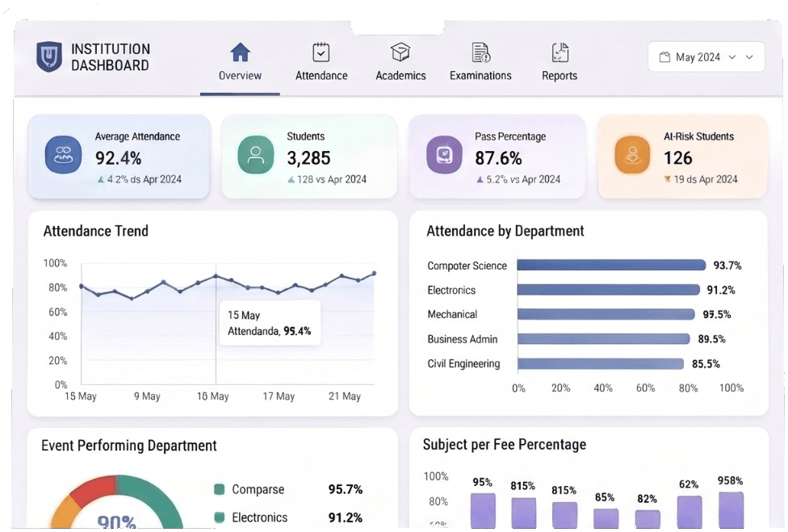This screenshot has width=788, height=532.
Task: Click the first chevron next to May 2024
Action: click(x=732, y=57)
